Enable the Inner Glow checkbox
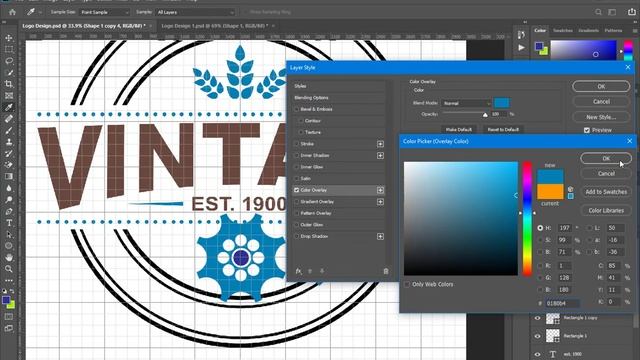Image resolution: width=640 pixels, height=360 pixels. coord(297,167)
